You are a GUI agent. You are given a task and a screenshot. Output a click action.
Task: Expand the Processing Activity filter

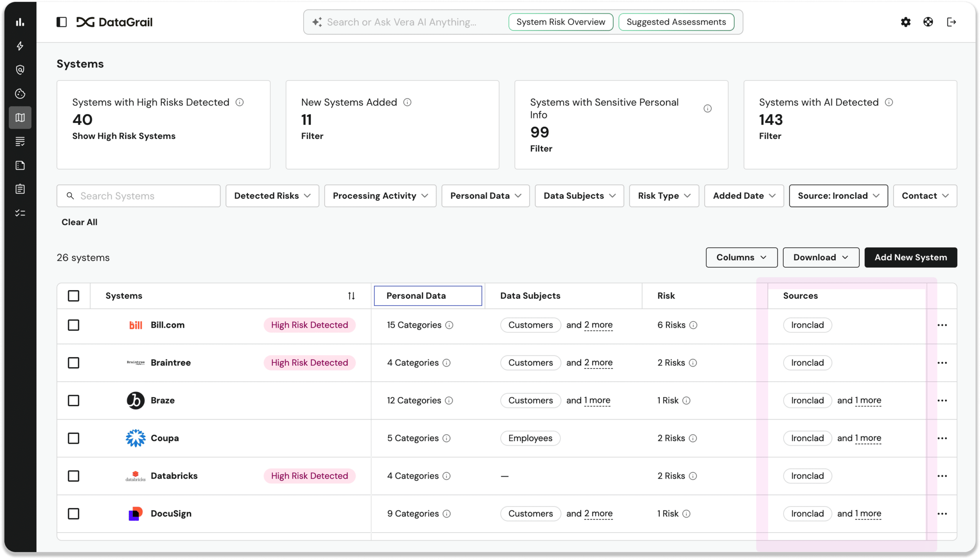380,196
